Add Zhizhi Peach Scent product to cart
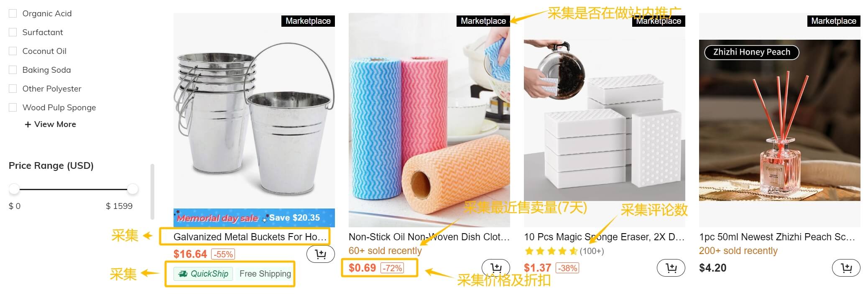The height and width of the screenshot is (295, 868). pos(846,268)
